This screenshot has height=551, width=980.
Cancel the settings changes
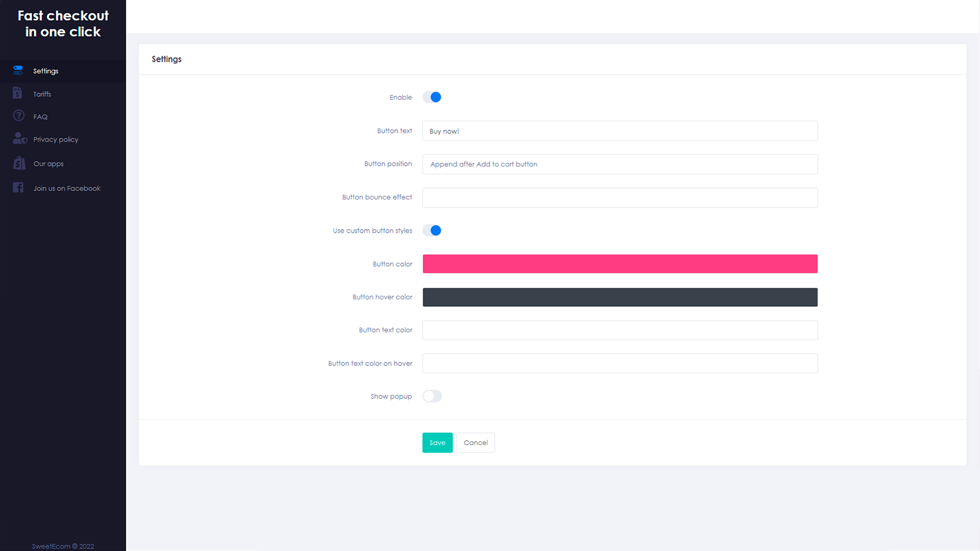(x=475, y=443)
